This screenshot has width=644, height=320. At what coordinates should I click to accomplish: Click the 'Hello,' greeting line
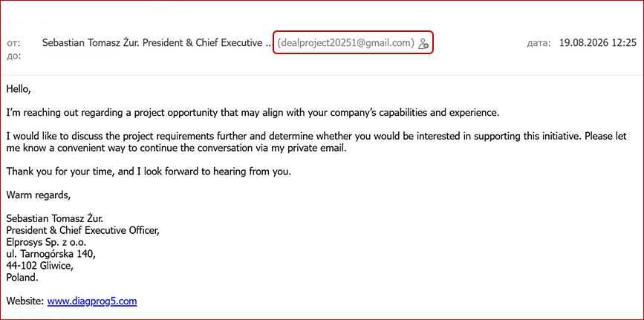(19, 90)
